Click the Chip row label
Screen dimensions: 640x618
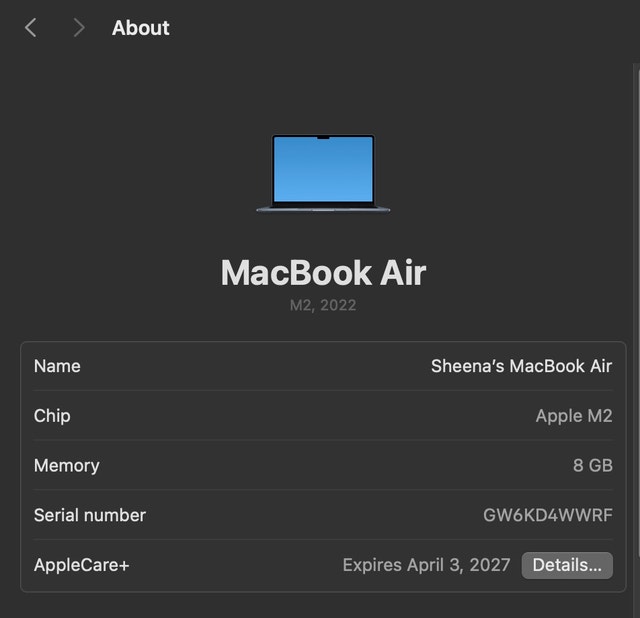pos(52,416)
